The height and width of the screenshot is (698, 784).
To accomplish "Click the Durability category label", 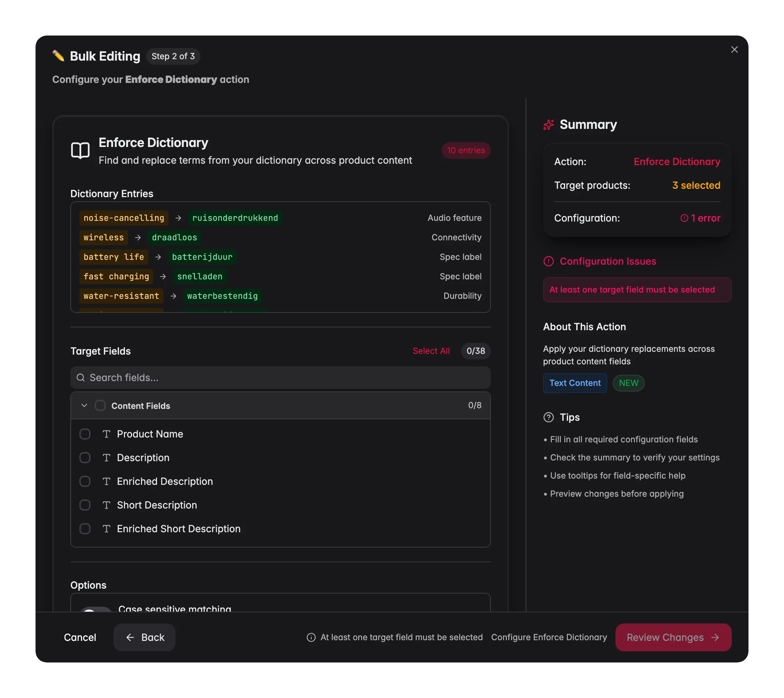I will 462,296.
